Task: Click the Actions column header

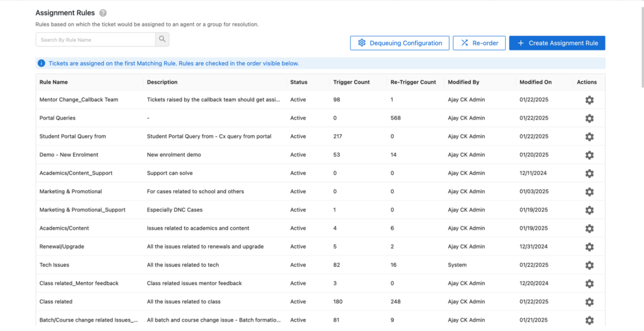Action: 587,82
